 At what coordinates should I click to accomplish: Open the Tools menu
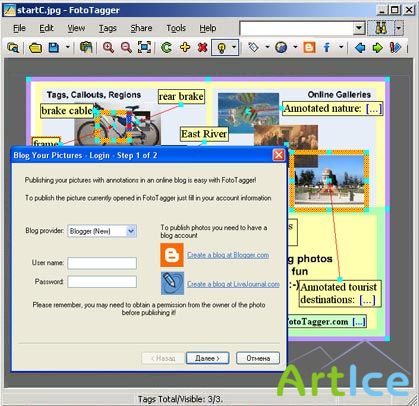click(176, 28)
